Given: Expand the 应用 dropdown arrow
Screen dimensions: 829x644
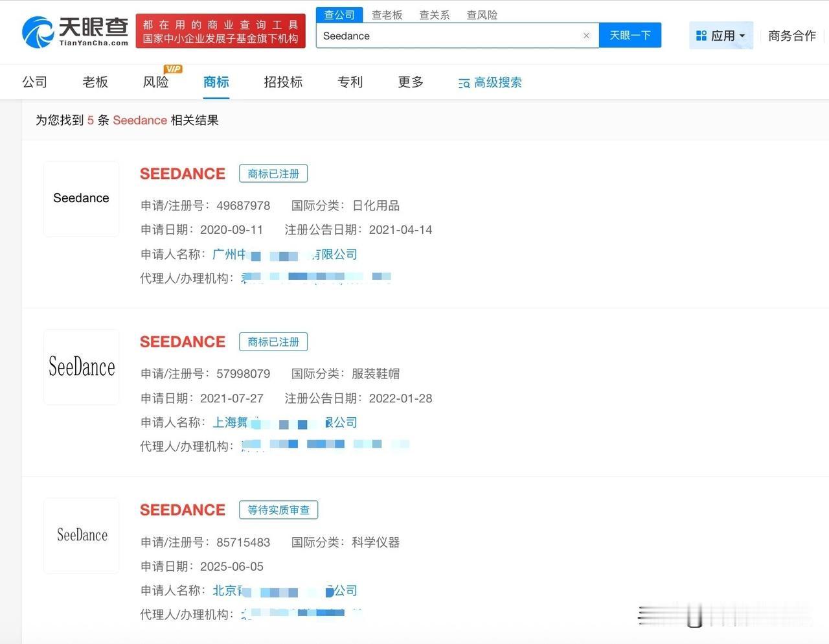Looking at the screenshot, I should (742, 36).
